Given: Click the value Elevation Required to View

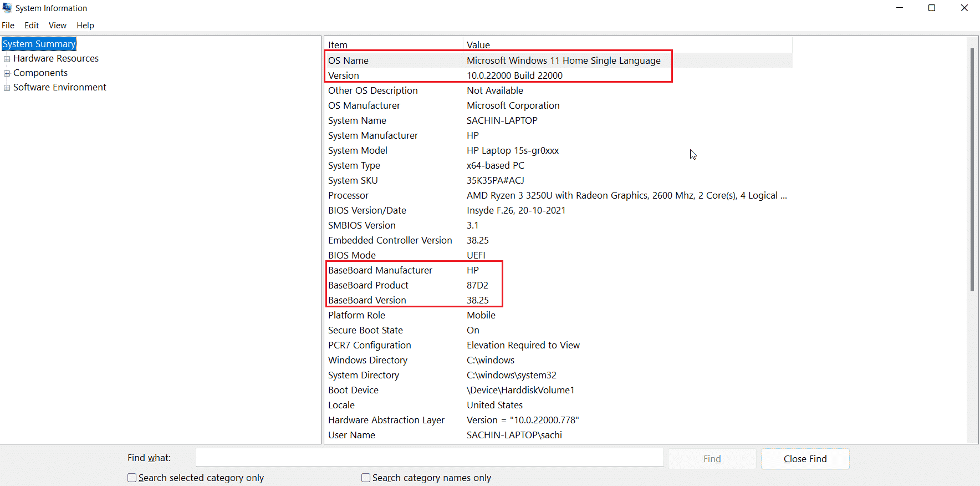Looking at the screenshot, I should pos(523,345).
